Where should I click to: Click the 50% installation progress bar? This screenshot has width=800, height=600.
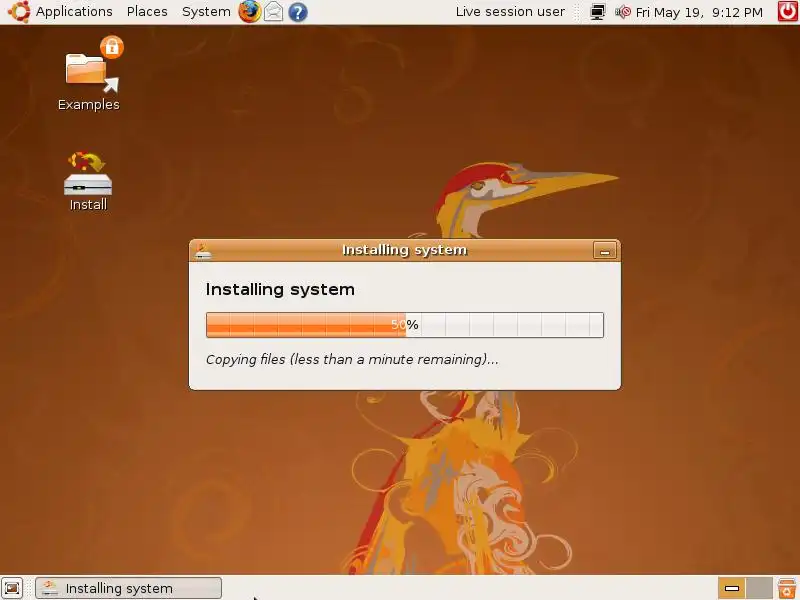point(405,325)
